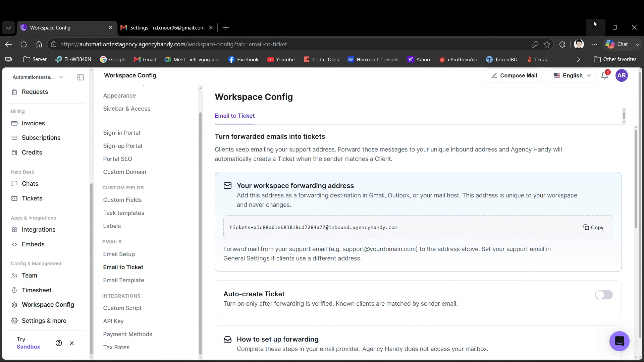Open Credits in the sidebar

(x=46, y=153)
